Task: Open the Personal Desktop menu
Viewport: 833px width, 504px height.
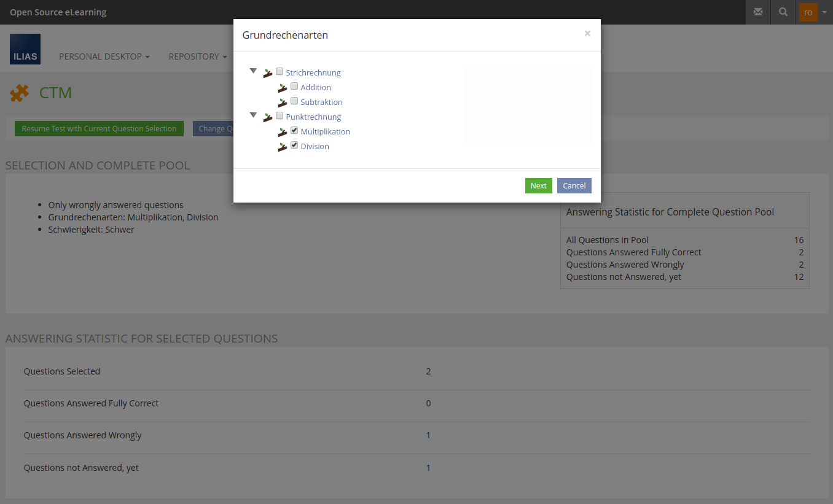Action: 104,56
